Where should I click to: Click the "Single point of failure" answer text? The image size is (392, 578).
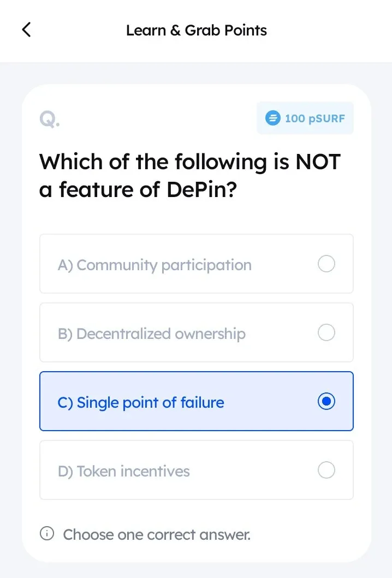pyautogui.click(x=150, y=403)
